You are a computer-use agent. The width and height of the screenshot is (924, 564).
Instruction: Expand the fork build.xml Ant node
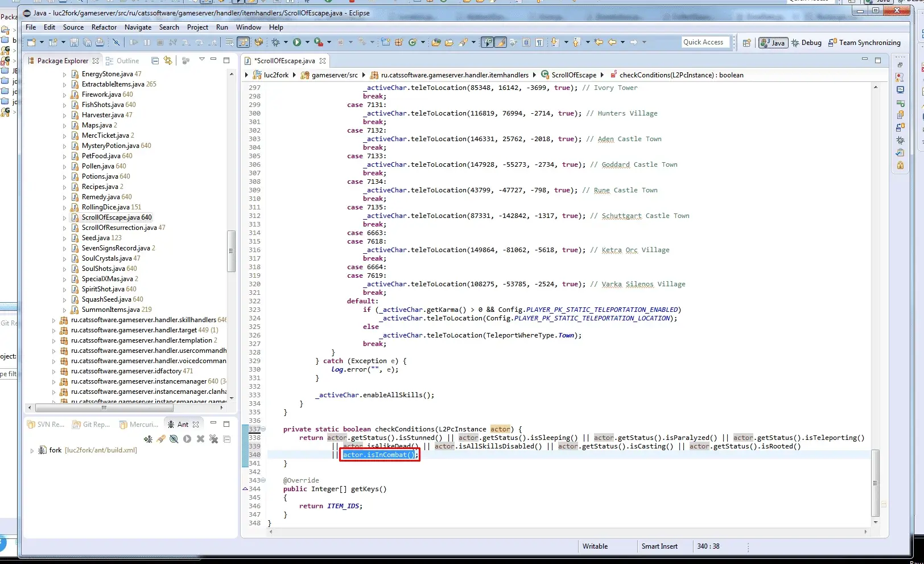click(32, 450)
